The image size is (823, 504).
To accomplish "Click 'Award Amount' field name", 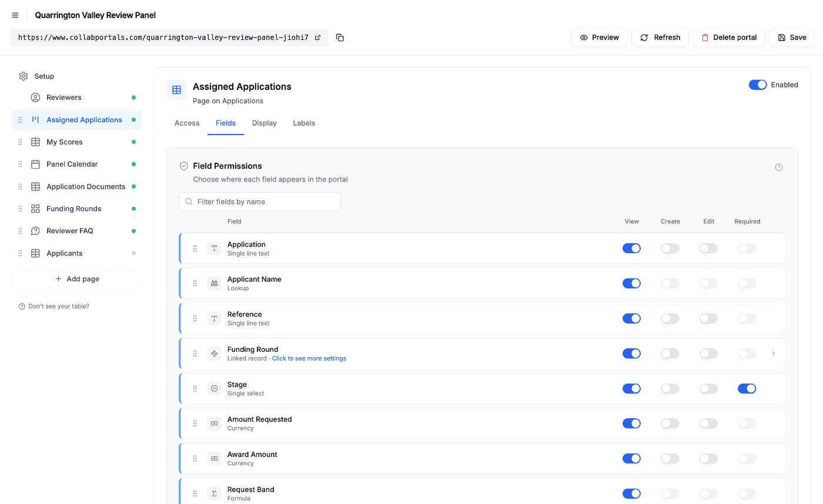I will [252, 455].
